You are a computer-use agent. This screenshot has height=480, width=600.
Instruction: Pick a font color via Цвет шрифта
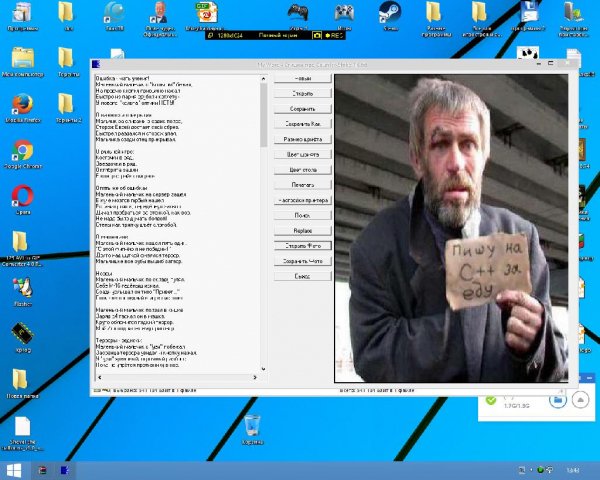point(303,154)
